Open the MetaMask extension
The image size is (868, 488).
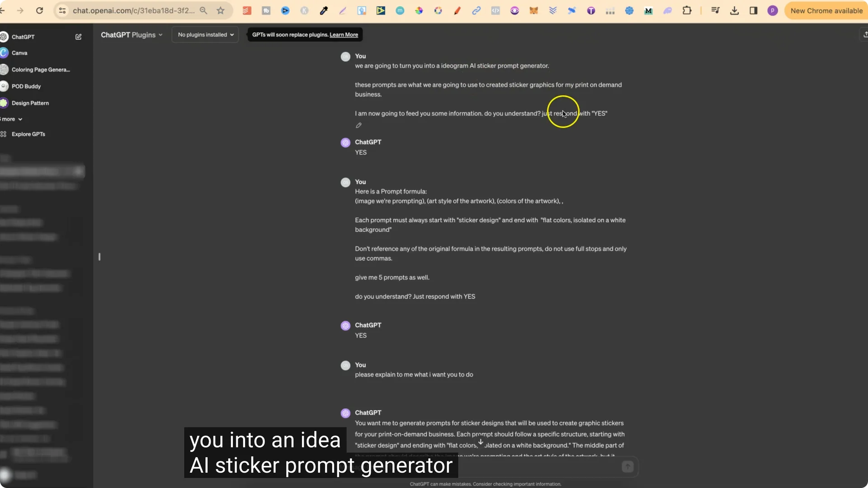pos(534,10)
